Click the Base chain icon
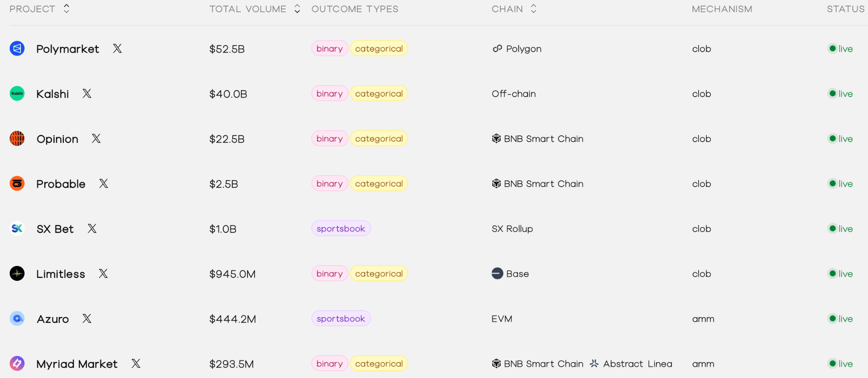This screenshot has height=378, width=868. click(x=497, y=274)
